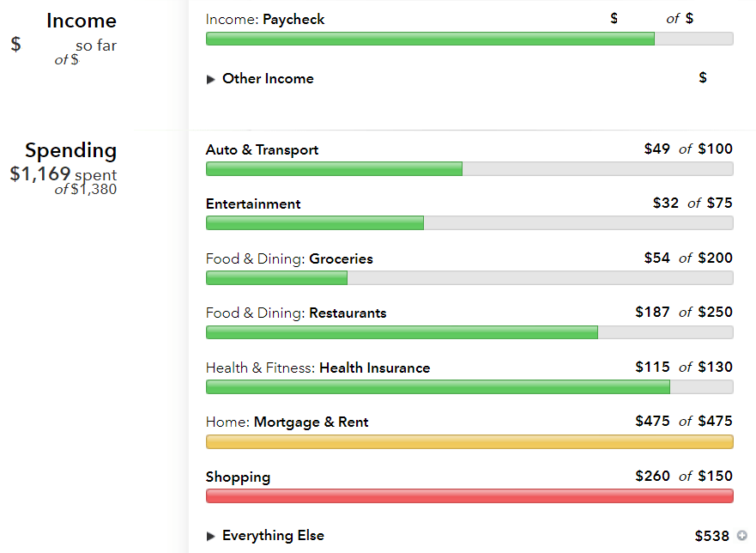This screenshot has height=553, width=756.
Task: Click the yellow Mortgage & Rent bar
Action: (x=469, y=442)
